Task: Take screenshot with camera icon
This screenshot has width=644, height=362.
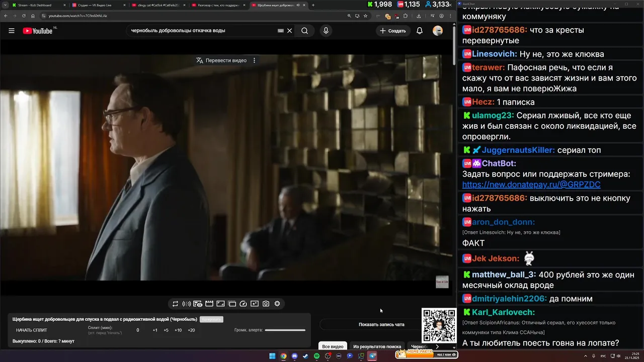Action: (x=266, y=304)
